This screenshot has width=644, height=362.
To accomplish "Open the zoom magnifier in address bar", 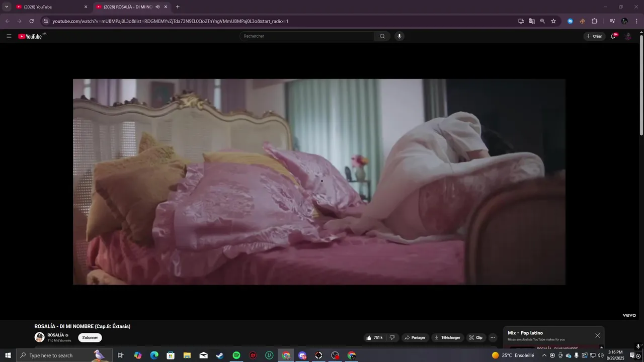I will (542, 21).
